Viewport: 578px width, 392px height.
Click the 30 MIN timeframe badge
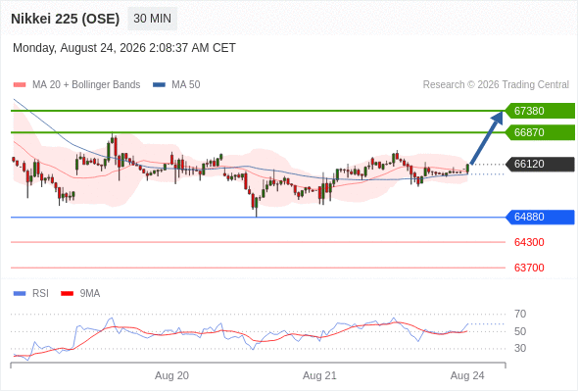(152, 19)
